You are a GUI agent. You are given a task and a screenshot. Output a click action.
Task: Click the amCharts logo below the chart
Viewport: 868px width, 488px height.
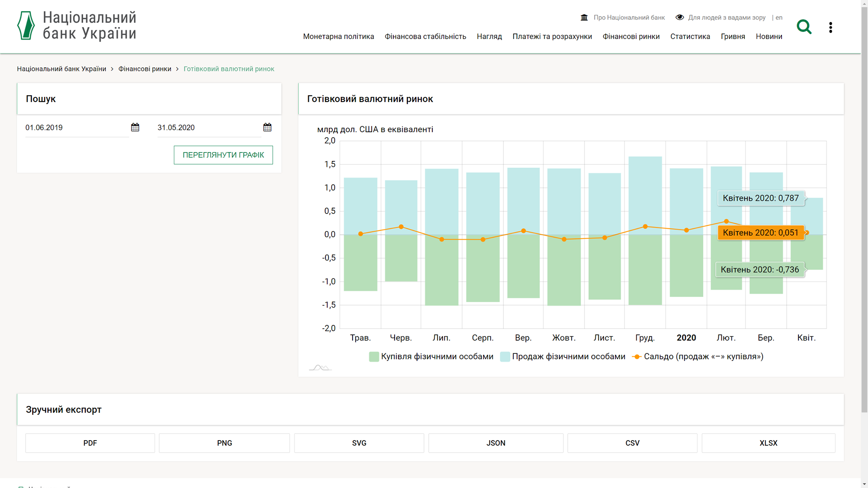point(320,368)
